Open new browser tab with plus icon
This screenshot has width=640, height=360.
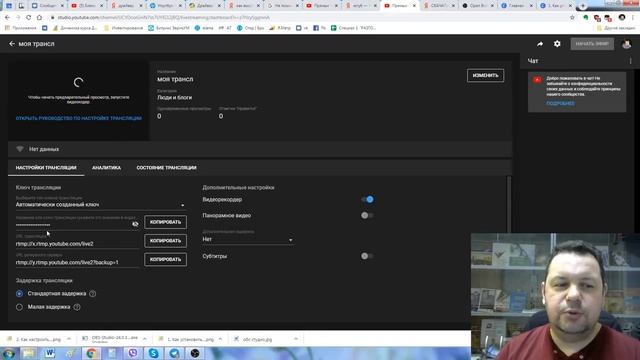(x=582, y=6)
